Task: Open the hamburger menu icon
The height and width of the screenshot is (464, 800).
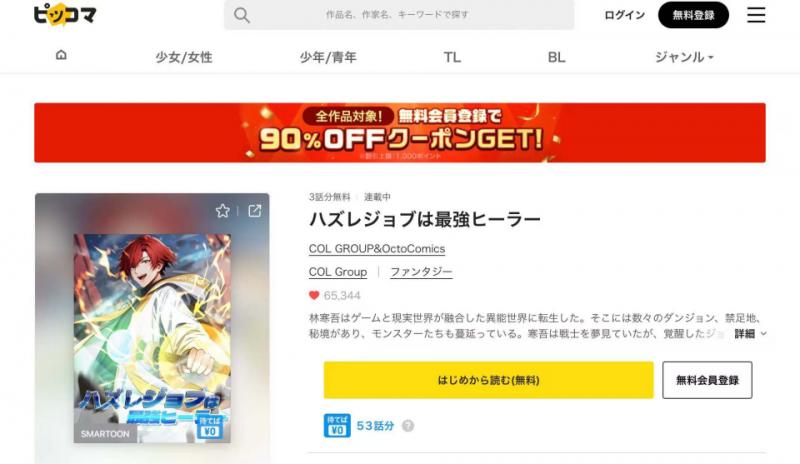Action: [756, 15]
